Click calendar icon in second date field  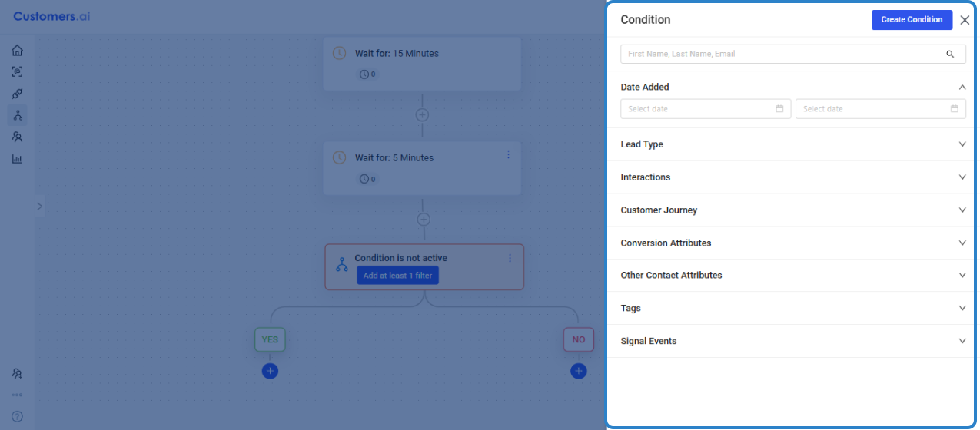[x=955, y=109]
